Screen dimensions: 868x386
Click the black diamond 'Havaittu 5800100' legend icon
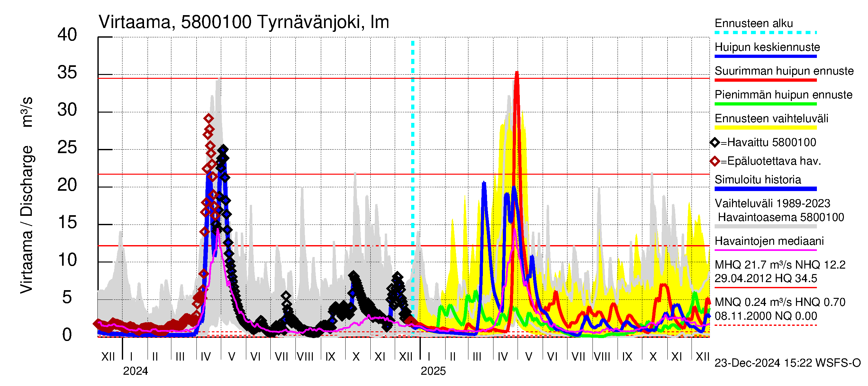coord(714,142)
